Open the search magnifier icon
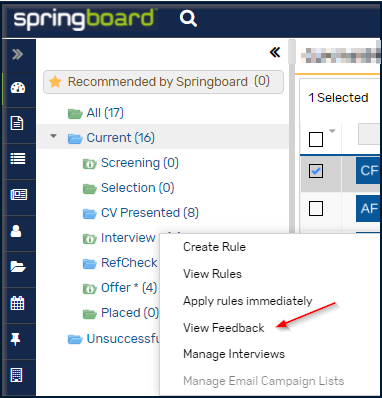This screenshot has width=382, height=398. pos(188,19)
